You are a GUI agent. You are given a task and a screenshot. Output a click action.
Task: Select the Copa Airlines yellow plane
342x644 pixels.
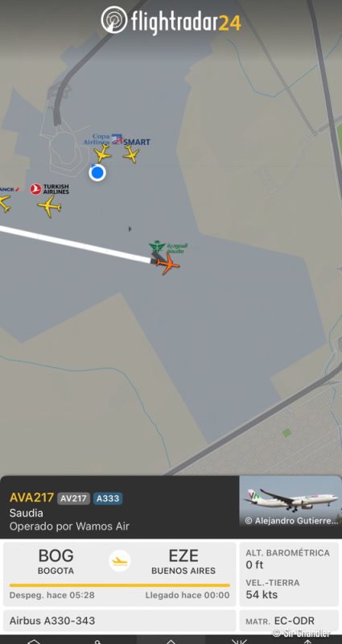click(x=103, y=154)
